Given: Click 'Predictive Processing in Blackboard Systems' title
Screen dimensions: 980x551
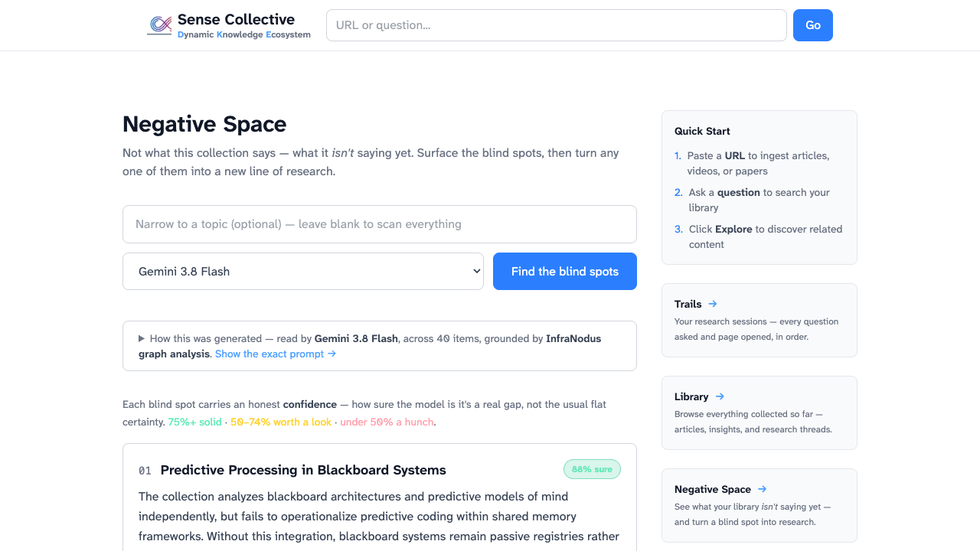Looking at the screenshot, I should 303,470.
